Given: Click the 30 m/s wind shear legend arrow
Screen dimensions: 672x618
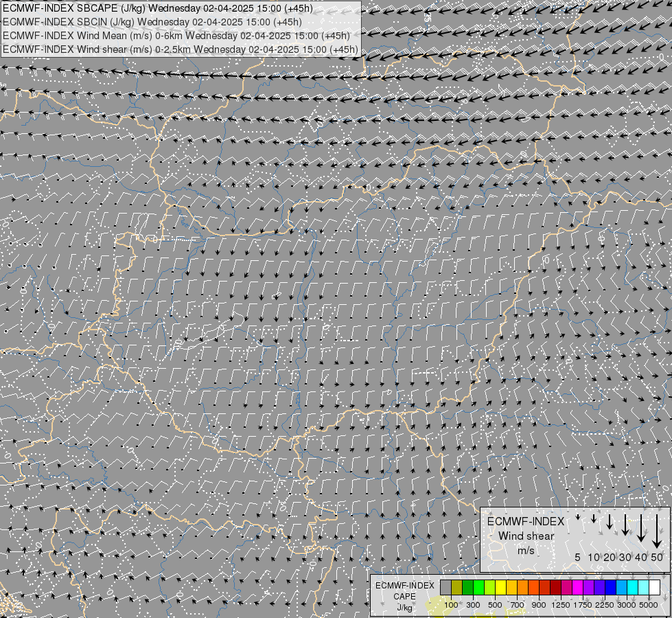Looking at the screenshot, I should pos(625,525).
